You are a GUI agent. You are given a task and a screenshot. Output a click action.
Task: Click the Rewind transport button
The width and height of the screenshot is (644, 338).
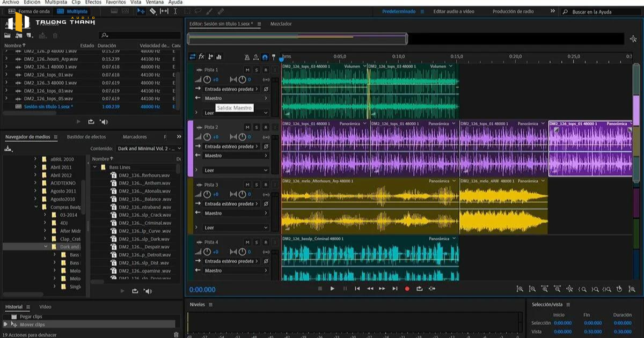370,289
